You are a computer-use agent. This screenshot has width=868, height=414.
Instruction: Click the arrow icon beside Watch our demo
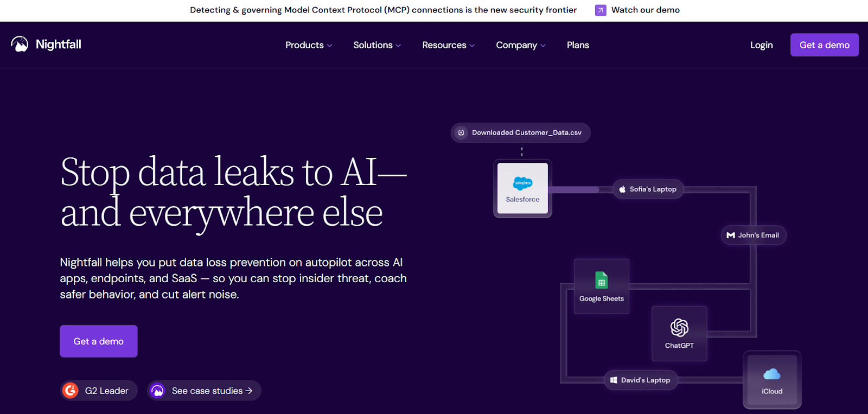click(601, 10)
